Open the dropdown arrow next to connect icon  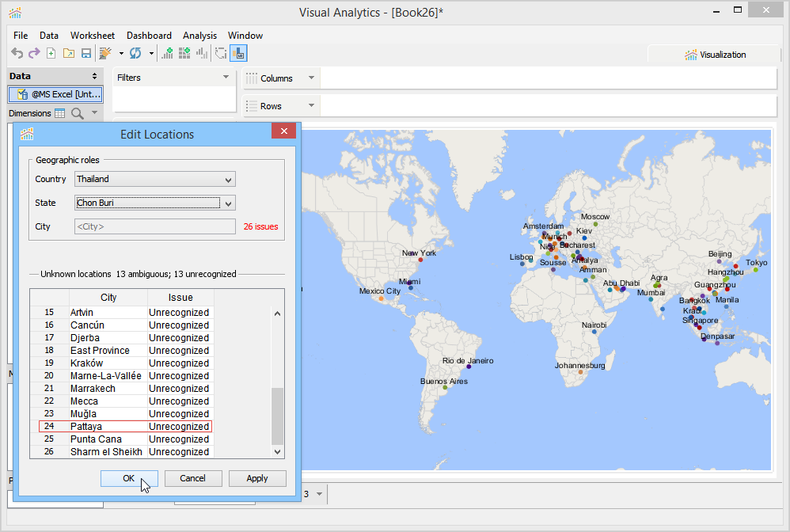point(121,53)
